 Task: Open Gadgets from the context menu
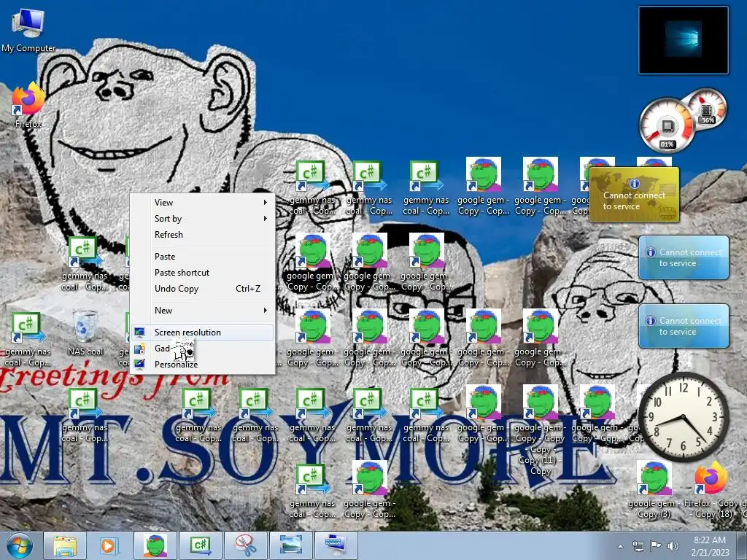coord(203,349)
